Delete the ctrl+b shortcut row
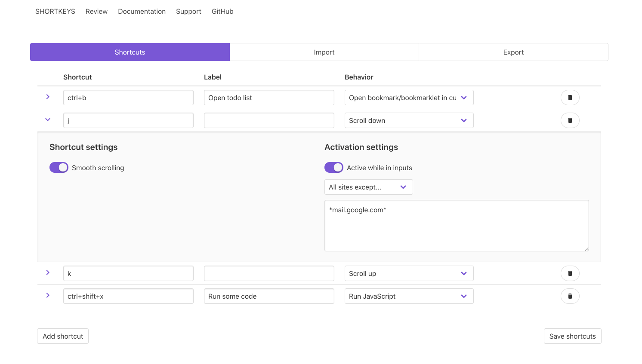Image resolution: width=642 pixels, height=364 pixels. [x=570, y=98]
